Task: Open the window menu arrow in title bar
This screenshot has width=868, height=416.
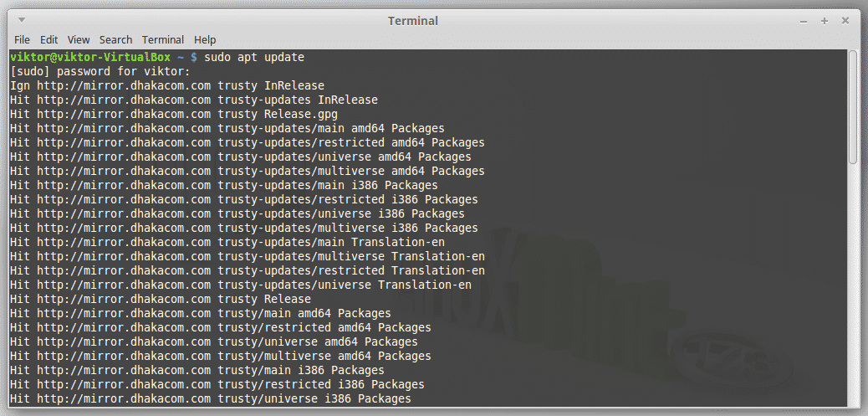Action: pos(22,19)
